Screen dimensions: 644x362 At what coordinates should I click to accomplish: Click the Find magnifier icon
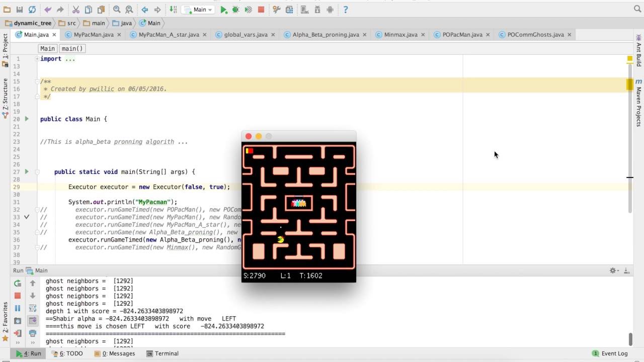coord(117,10)
